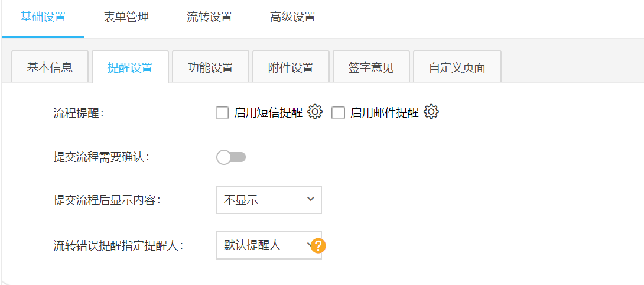Screen dimensions: 644x285
Task: Switch to the 基本信息 sub-tab
Action: click(50, 67)
